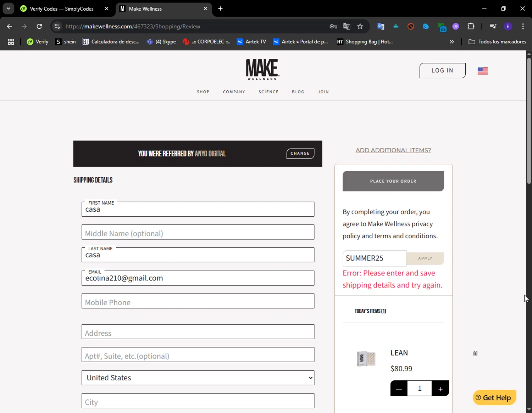The image size is (532, 413).
Task: Open the Google Translate extension icon
Action: coord(381,26)
